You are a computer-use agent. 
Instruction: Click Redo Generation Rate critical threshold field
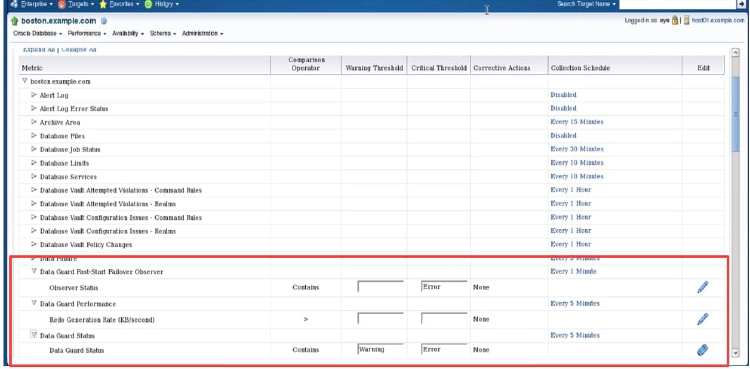click(x=444, y=318)
